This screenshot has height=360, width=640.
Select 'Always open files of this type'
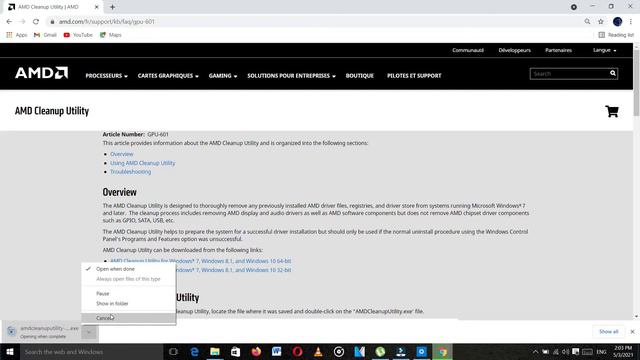pyautogui.click(x=128, y=279)
